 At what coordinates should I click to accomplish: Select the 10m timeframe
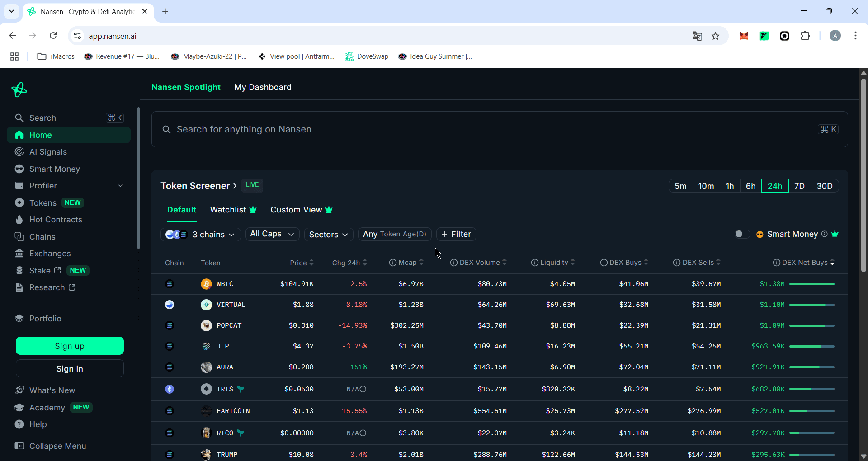pos(706,186)
